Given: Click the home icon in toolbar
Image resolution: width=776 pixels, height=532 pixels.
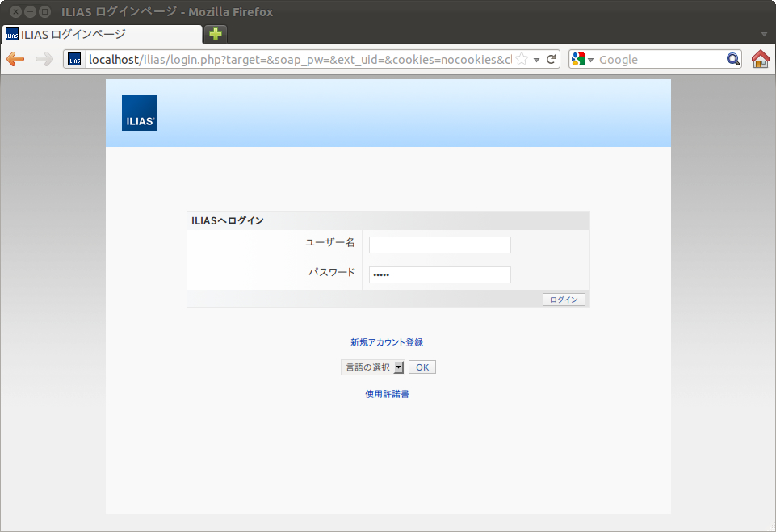Looking at the screenshot, I should (760, 59).
